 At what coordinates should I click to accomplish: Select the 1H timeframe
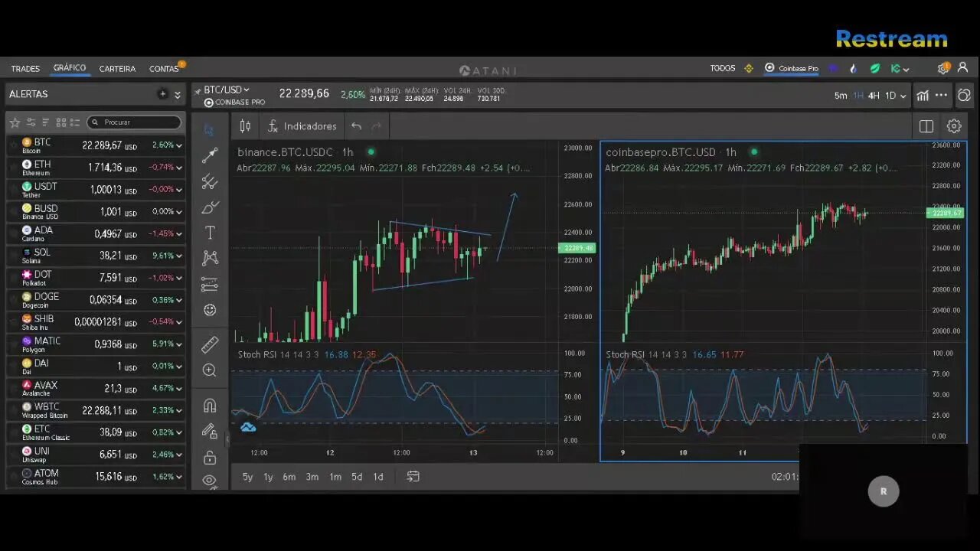(x=857, y=96)
